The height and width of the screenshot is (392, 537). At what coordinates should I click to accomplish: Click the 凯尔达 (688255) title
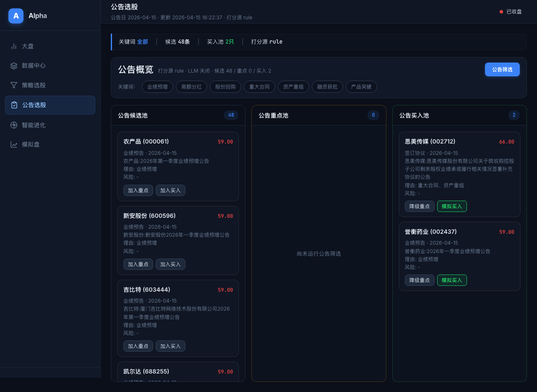point(146,371)
